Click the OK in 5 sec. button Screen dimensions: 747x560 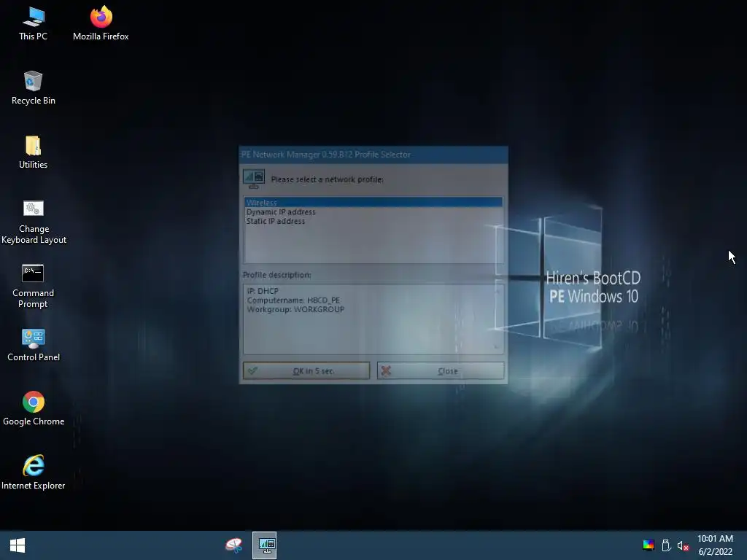click(306, 370)
